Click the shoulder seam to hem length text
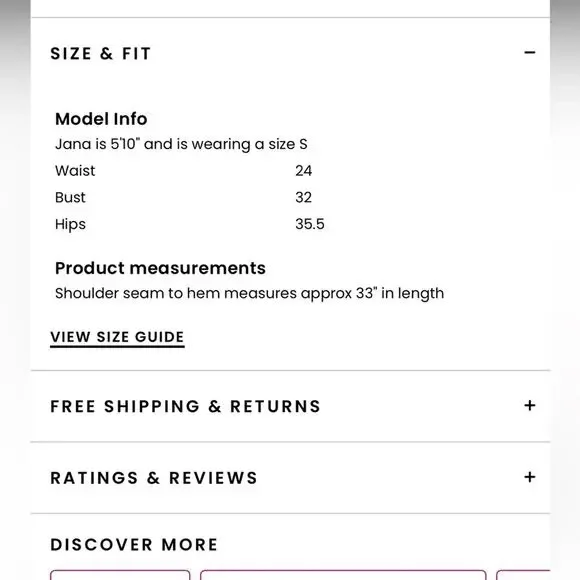Screen dimensions: 580x580 pos(249,294)
